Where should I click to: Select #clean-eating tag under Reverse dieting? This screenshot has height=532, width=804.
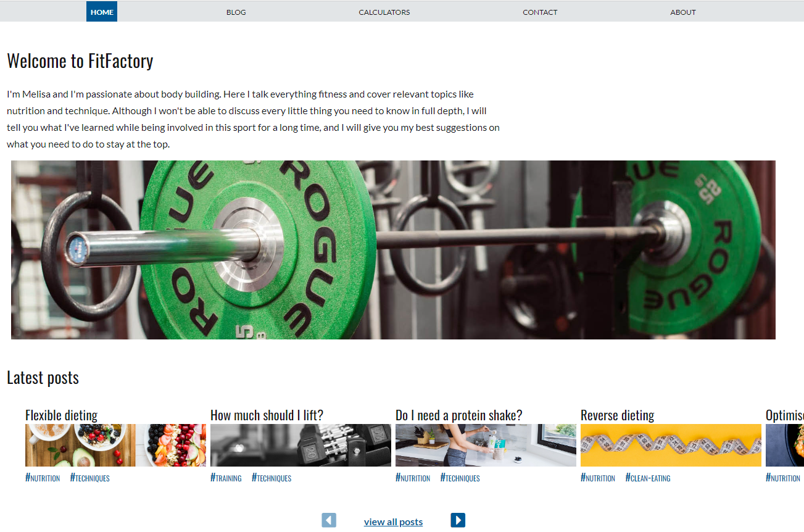(x=648, y=478)
